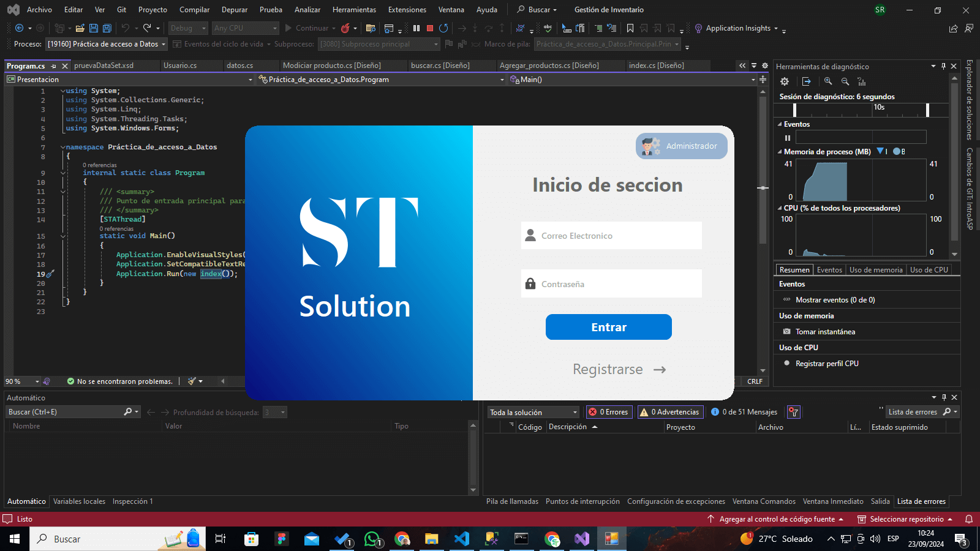
Task: Click the Entrar login button
Action: point(609,327)
